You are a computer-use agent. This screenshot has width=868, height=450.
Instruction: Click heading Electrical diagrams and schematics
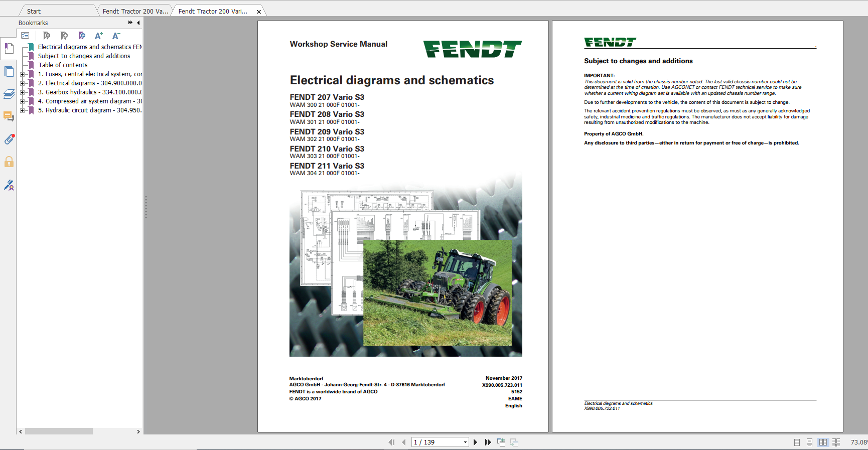click(392, 80)
